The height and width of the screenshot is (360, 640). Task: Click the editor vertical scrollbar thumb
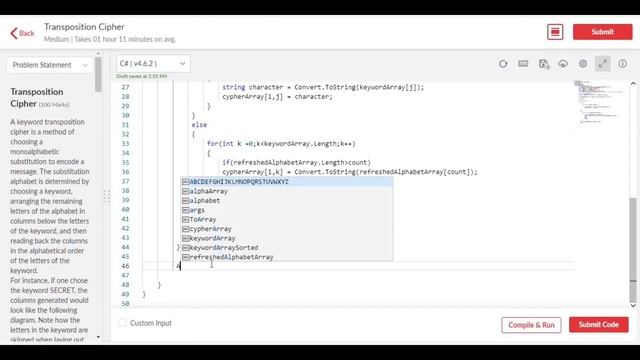(633, 249)
